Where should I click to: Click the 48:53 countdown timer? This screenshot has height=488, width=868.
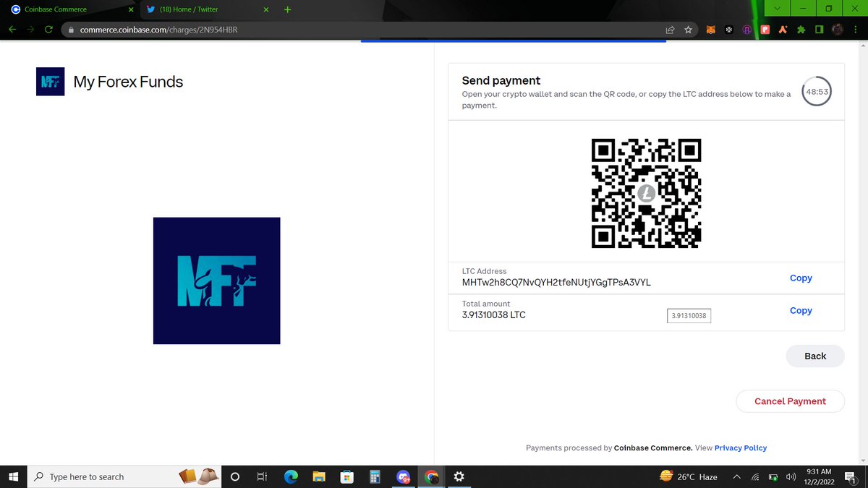817,92
